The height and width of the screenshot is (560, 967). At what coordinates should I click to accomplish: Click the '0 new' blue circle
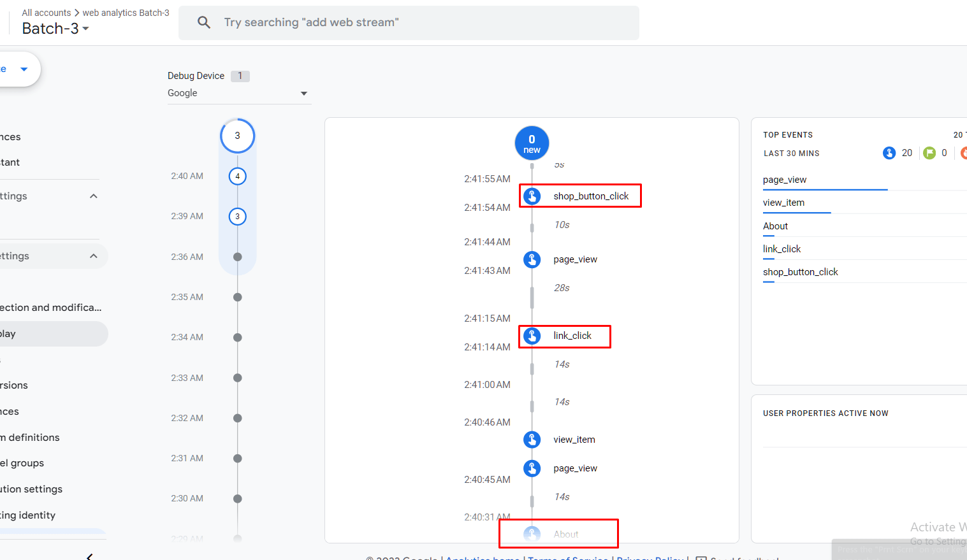click(x=532, y=143)
